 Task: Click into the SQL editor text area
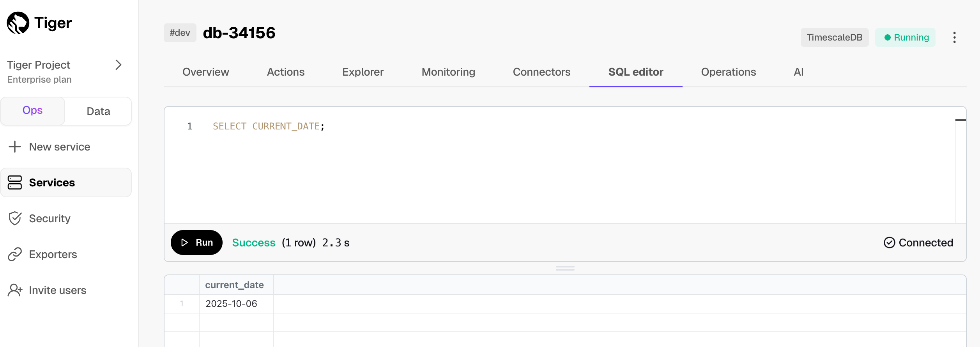(x=546, y=172)
